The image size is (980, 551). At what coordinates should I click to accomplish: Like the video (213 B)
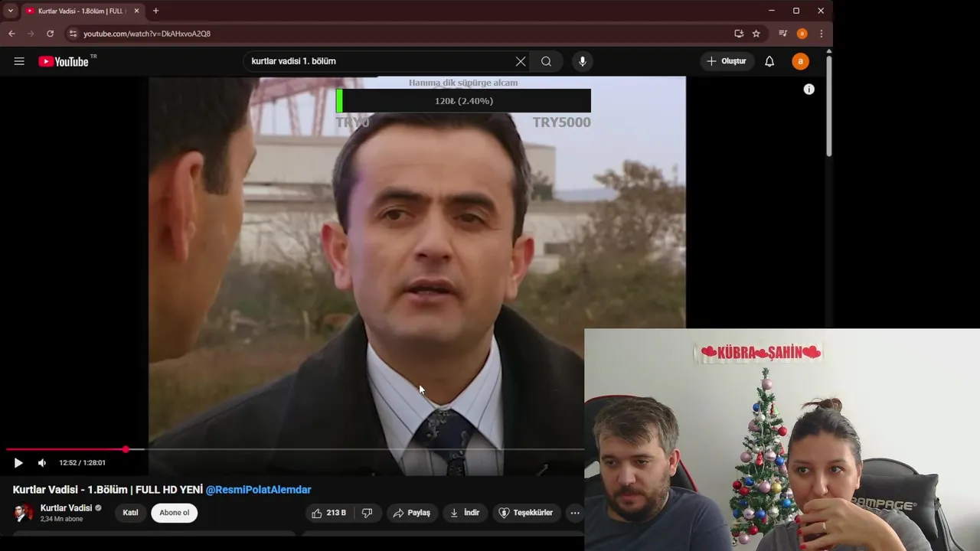tap(328, 513)
